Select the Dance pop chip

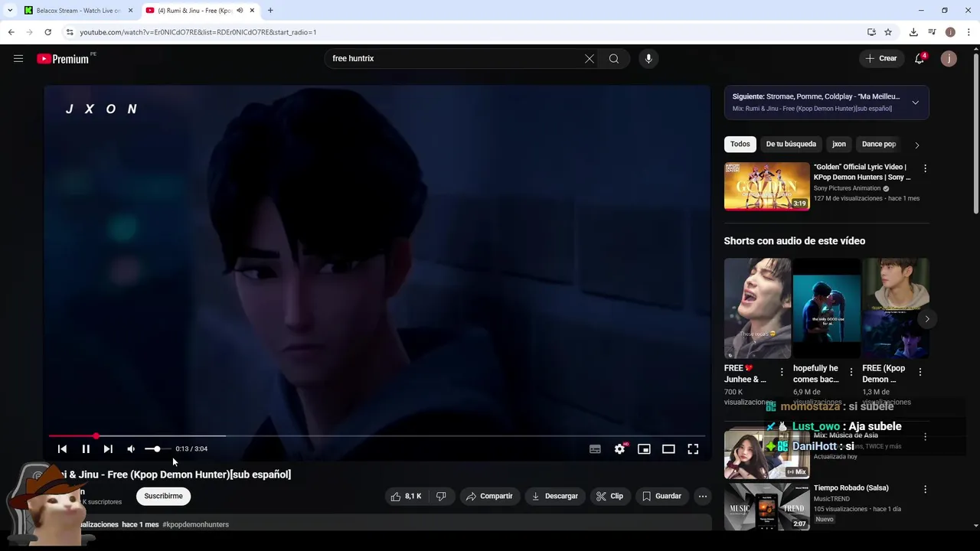[879, 144]
